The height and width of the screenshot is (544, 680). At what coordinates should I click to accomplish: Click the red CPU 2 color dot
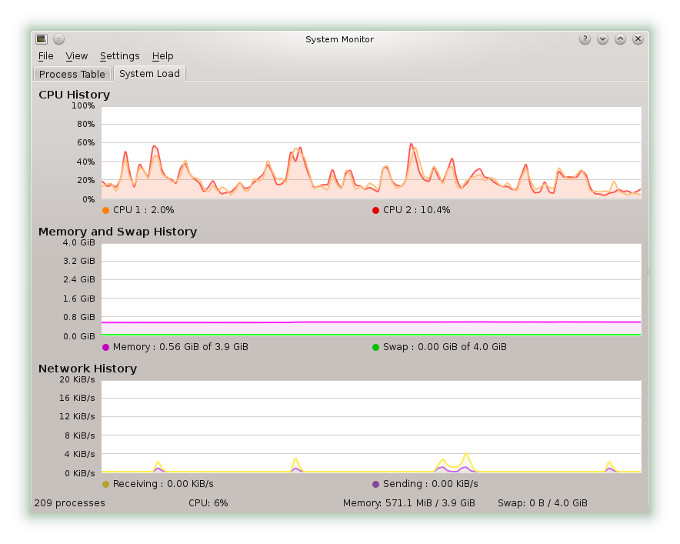[376, 210]
